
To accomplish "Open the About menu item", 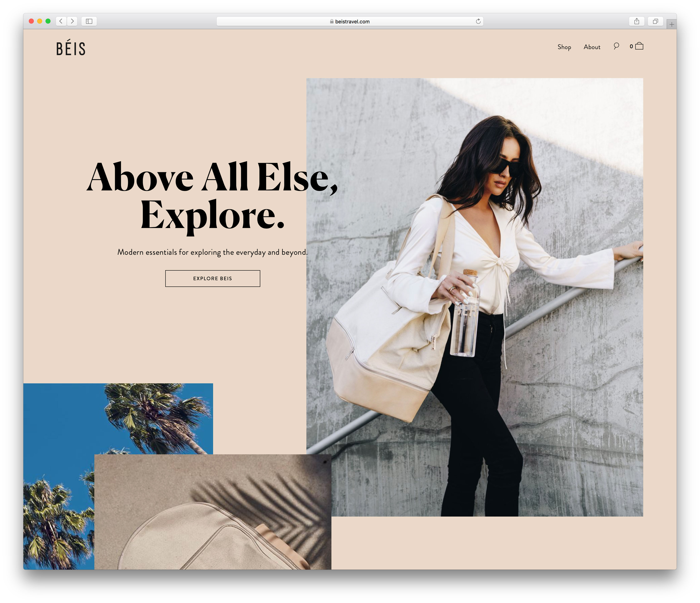I will click(592, 47).
